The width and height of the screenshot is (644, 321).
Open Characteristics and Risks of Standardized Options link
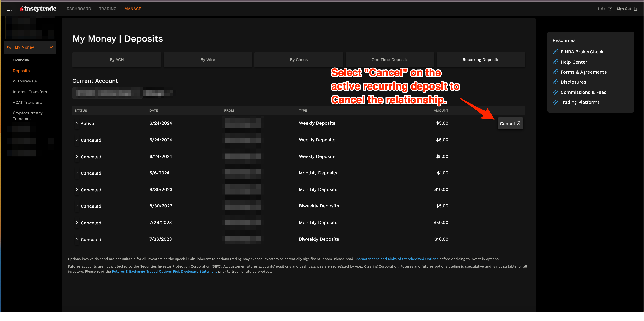point(396,259)
